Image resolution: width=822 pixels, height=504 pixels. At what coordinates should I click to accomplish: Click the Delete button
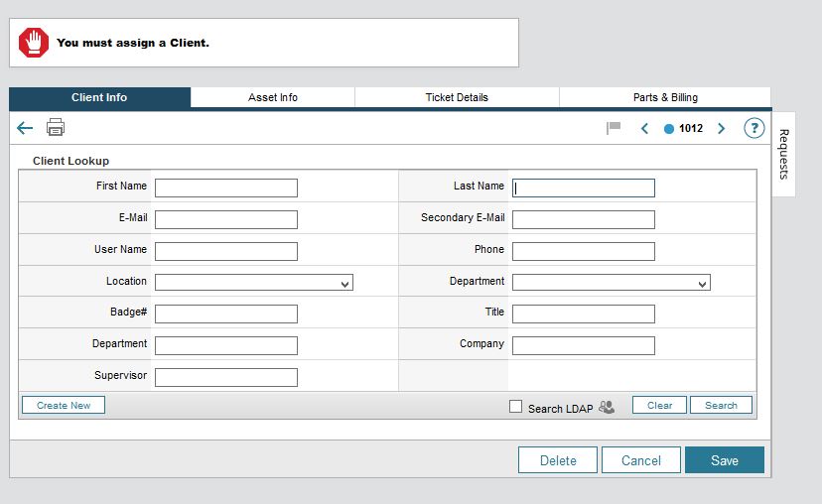pyautogui.click(x=558, y=460)
